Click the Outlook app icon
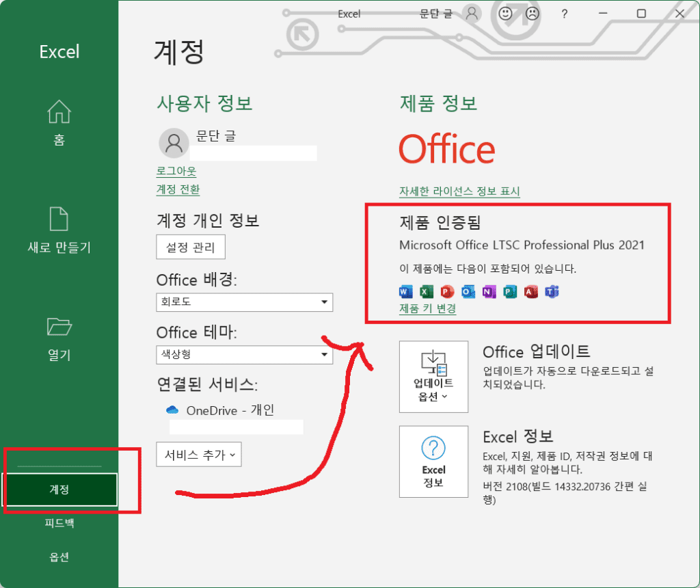Screen dimensions: 700x588 pyautogui.click(x=468, y=292)
